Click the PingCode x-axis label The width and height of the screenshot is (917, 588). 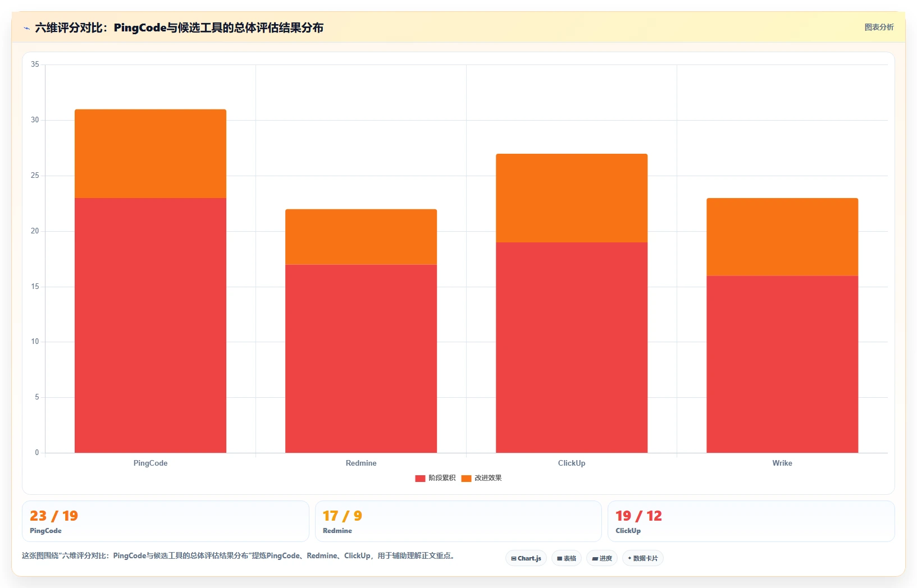[x=150, y=463]
